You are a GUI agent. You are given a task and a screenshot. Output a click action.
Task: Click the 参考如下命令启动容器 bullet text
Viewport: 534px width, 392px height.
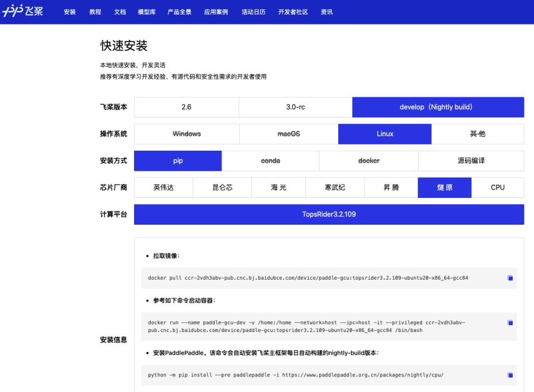click(184, 300)
